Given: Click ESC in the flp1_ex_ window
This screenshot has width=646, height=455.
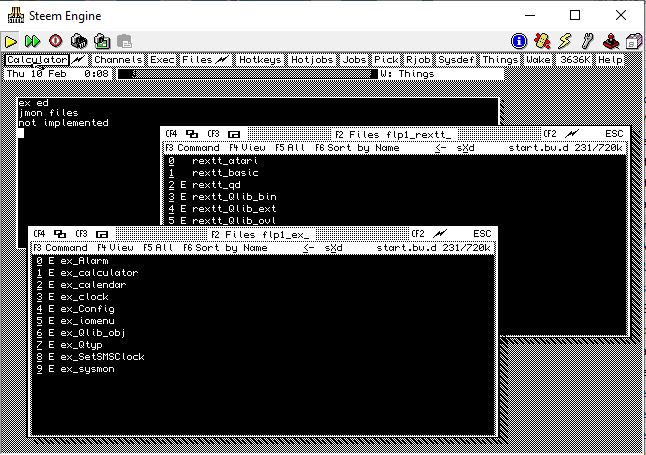Looking at the screenshot, I should [x=482, y=234].
